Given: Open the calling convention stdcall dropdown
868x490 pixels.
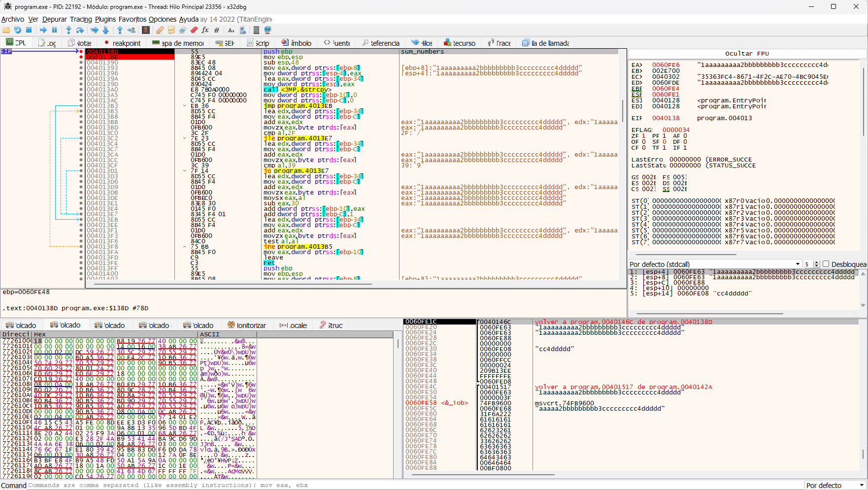Looking at the screenshot, I should [x=715, y=264].
